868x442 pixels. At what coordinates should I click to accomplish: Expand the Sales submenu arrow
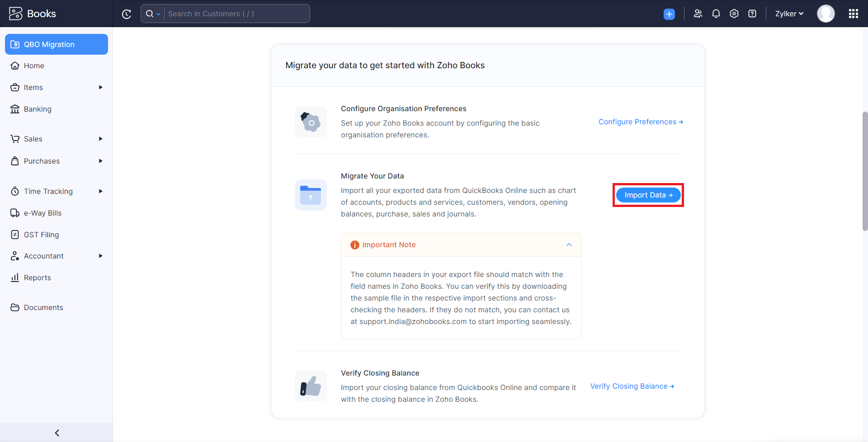click(101, 139)
